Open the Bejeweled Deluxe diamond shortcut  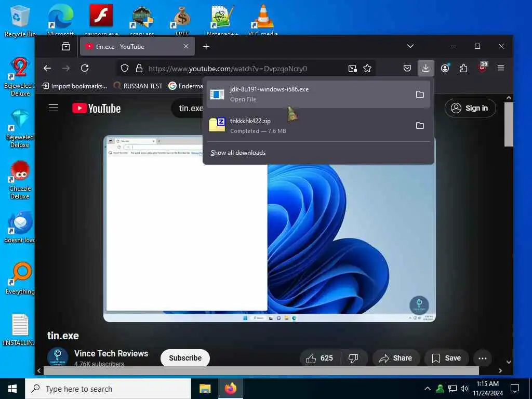point(20,128)
